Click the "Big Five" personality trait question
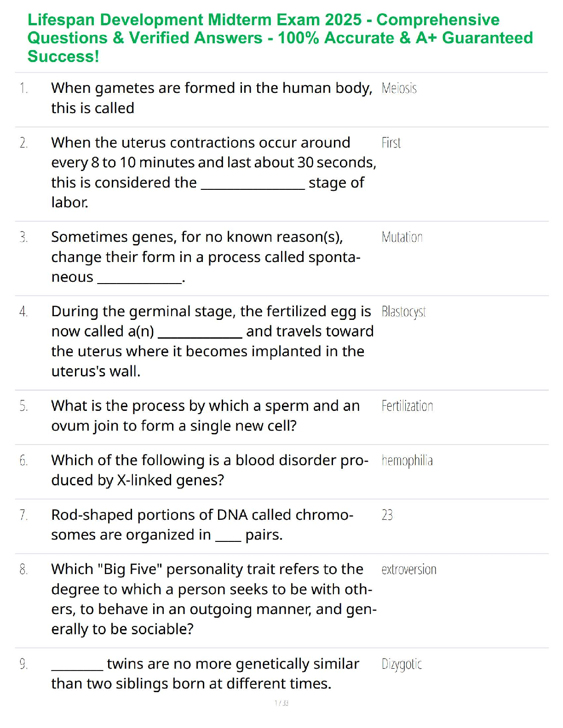This screenshot has height=728, width=563. [213, 598]
